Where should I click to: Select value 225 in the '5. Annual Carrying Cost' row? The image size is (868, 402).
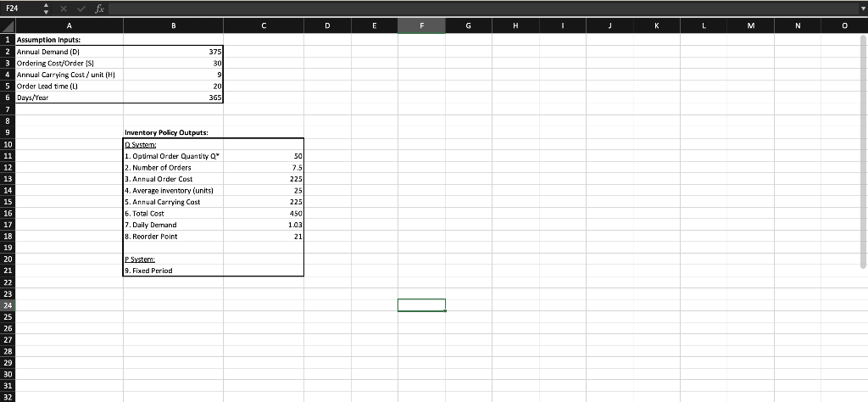pos(264,202)
